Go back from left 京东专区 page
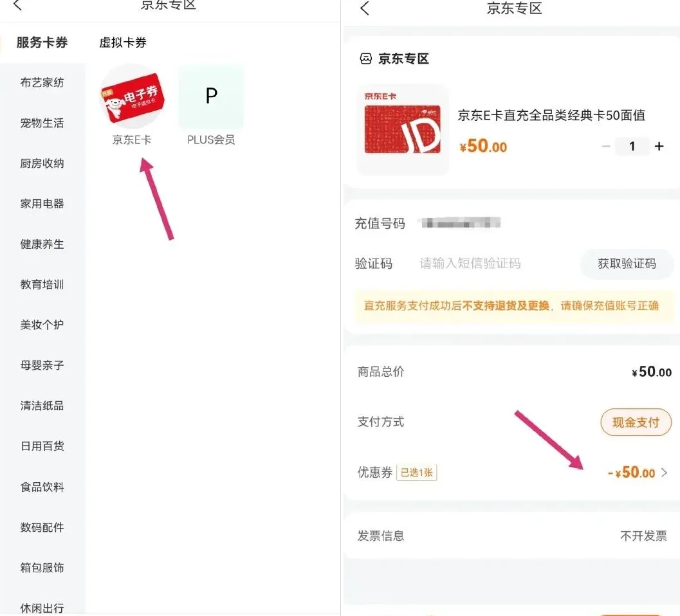This screenshot has width=680, height=616. coord(18,5)
